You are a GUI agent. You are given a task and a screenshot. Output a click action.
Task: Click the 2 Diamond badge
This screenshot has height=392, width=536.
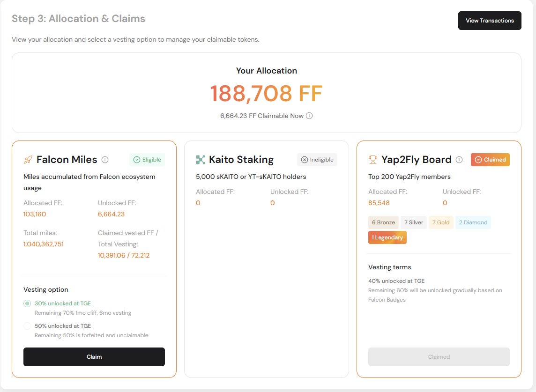pyautogui.click(x=473, y=222)
